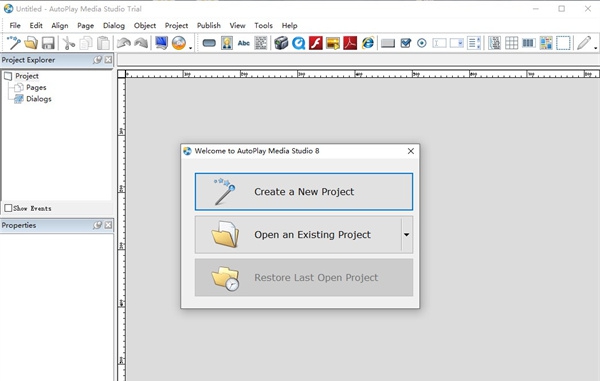Insert a QuickTime object from toolbar
Image resolution: width=600 pixels, height=381 pixels.
coord(298,43)
